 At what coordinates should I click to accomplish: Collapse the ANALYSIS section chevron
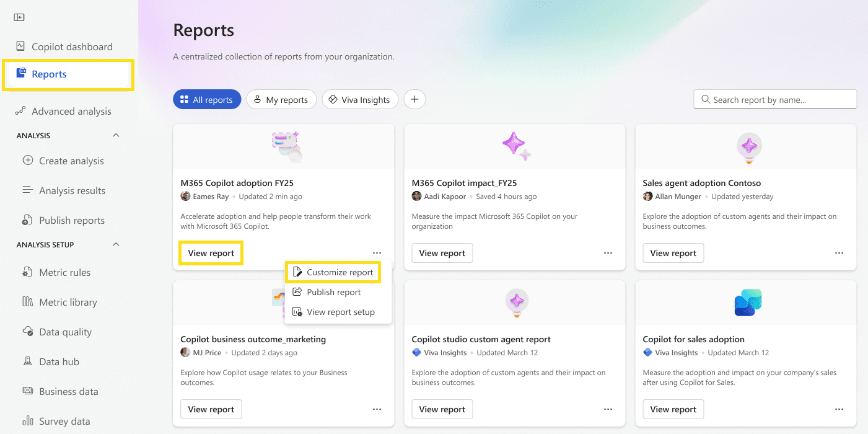pyautogui.click(x=116, y=135)
